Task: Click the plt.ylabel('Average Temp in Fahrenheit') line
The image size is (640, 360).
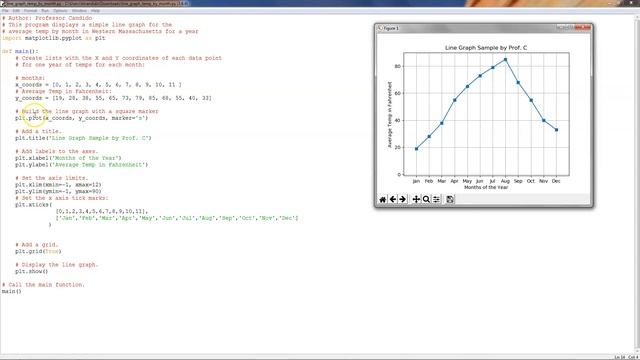Action: coord(82,164)
